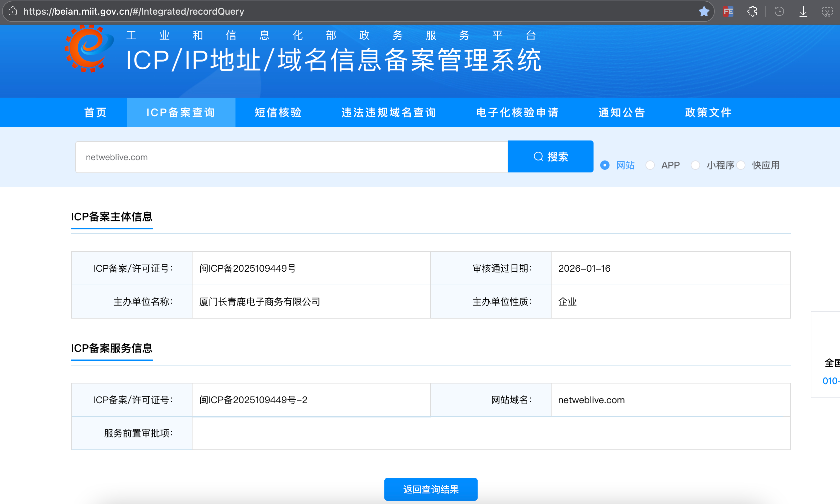This screenshot has height=504, width=840.
Task: Open the downloads arrow icon
Action: pos(803,12)
